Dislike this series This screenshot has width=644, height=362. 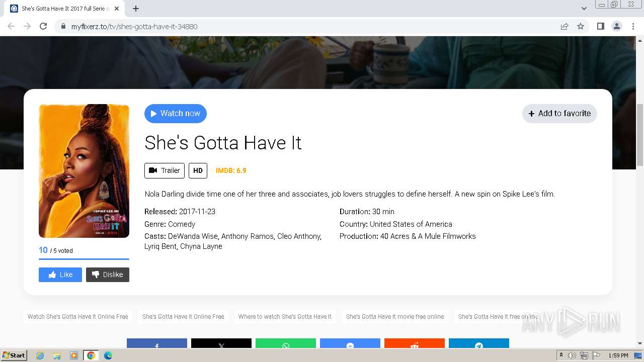click(x=108, y=275)
